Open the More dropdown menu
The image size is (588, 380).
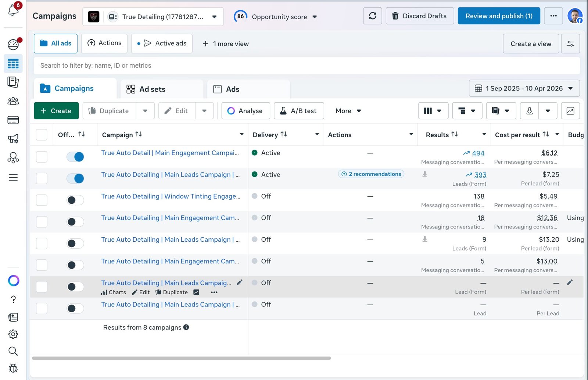(348, 111)
